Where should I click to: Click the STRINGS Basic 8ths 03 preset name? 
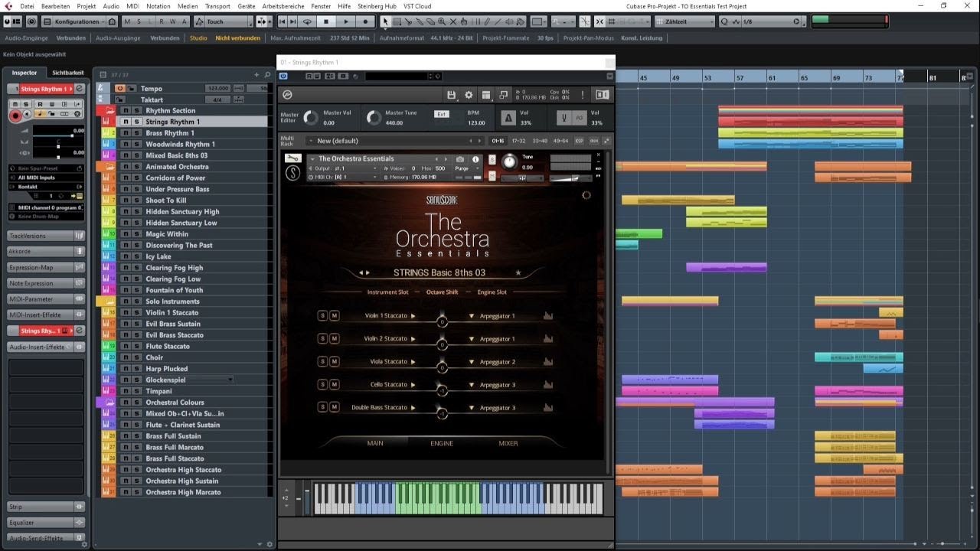coord(439,272)
